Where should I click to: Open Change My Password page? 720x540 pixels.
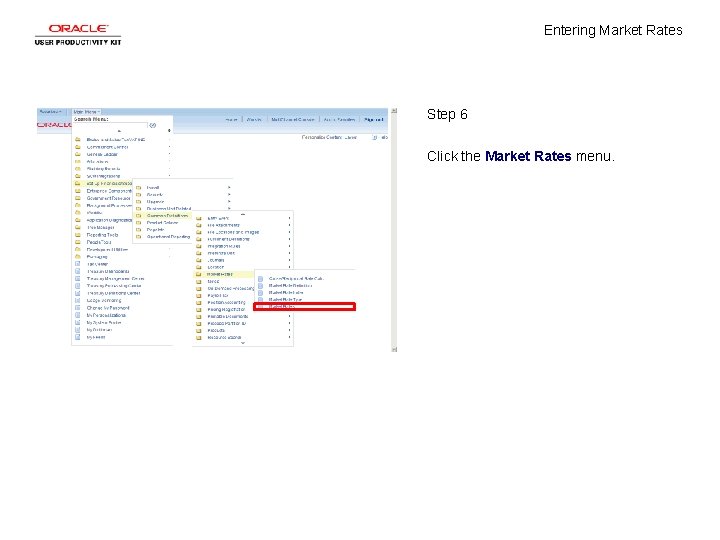pos(108,308)
